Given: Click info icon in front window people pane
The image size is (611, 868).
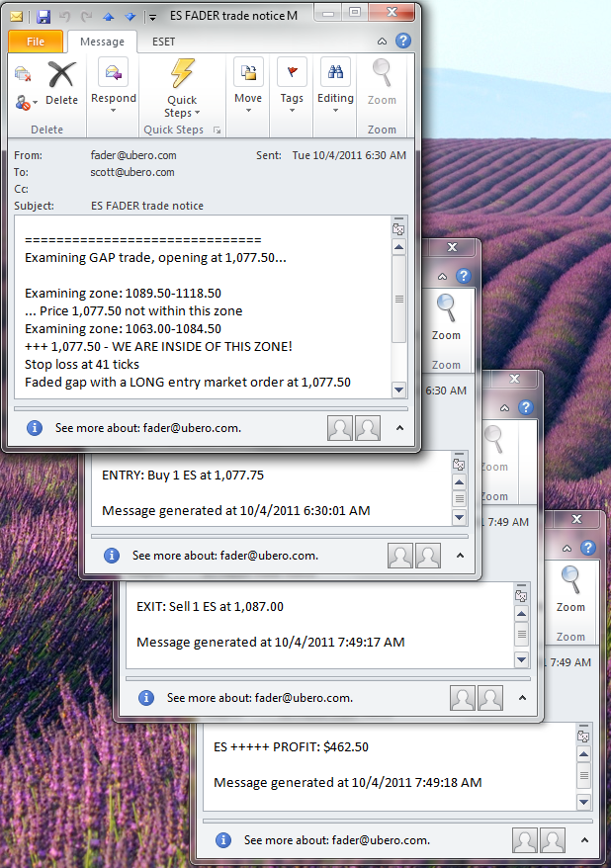Looking at the screenshot, I should point(35,428).
